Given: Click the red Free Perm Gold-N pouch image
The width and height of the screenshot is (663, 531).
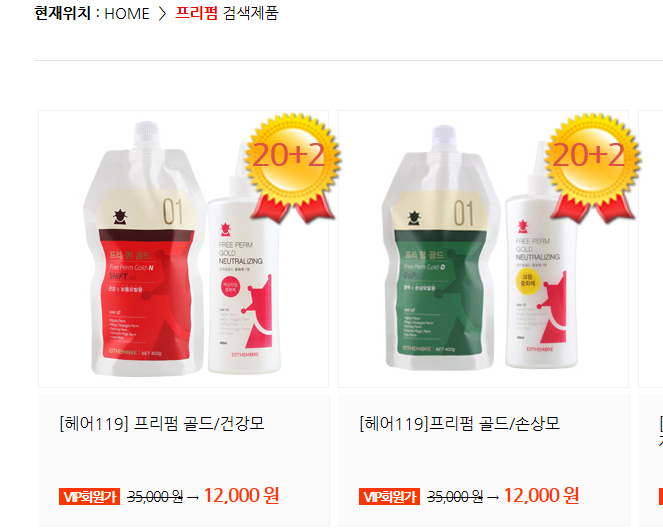Looking at the screenshot, I should (x=143, y=249).
